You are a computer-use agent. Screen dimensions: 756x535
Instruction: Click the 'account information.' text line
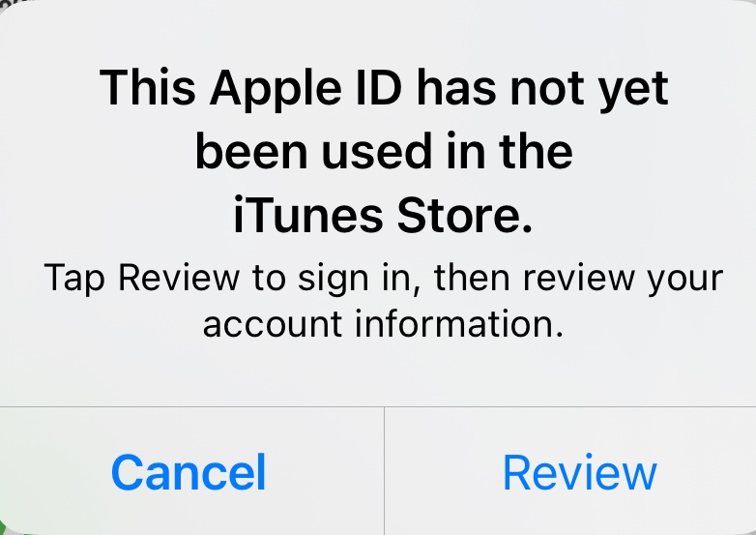tap(383, 324)
